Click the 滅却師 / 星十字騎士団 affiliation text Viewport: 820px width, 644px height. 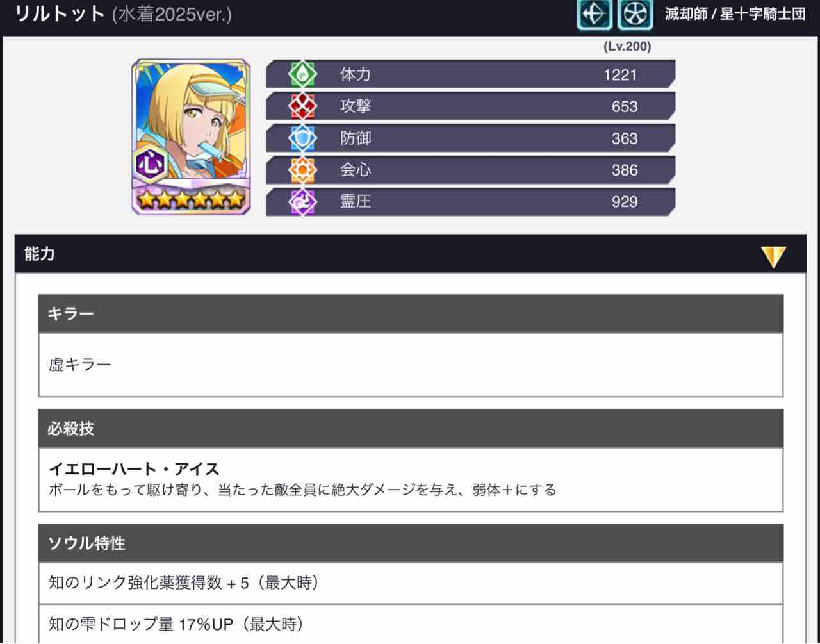pyautogui.click(x=735, y=14)
